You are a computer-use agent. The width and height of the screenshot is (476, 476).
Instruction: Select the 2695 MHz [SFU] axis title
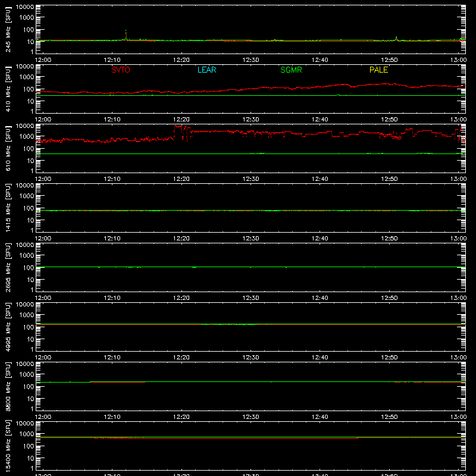click(8, 267)
